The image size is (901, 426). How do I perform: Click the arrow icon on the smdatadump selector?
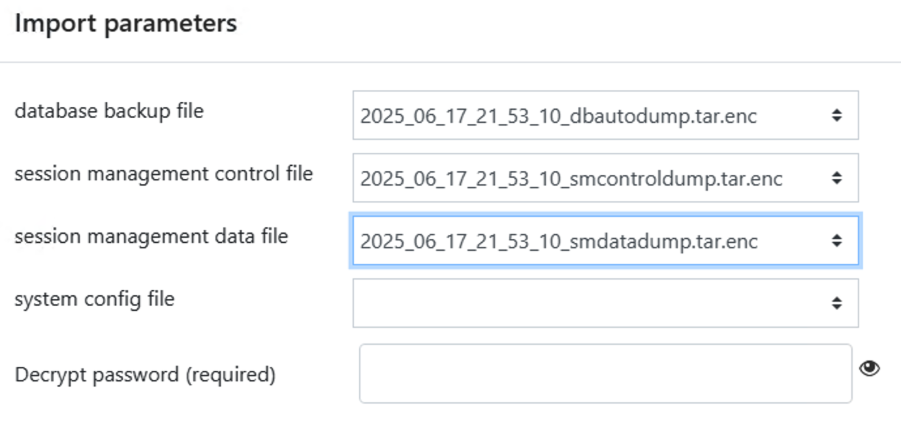836,241
